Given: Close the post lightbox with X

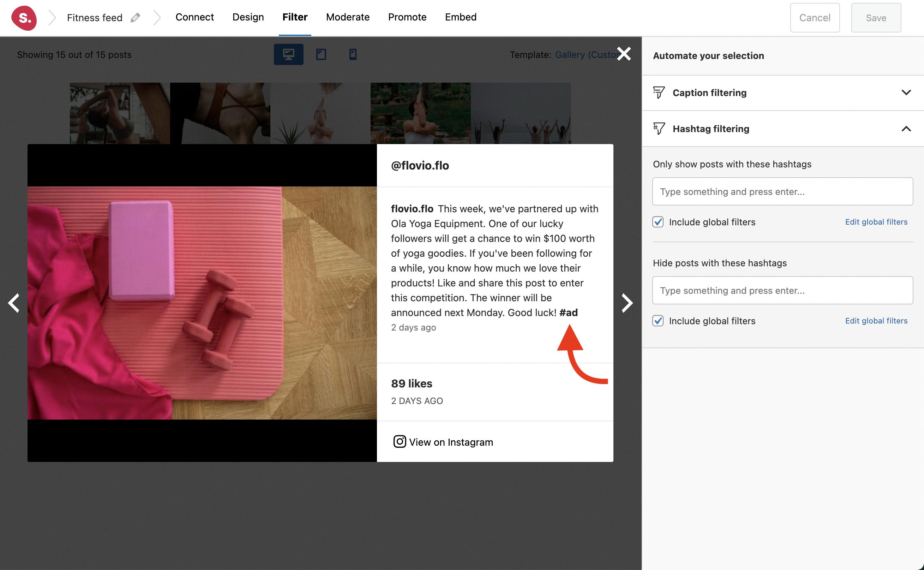Looking at the screenshot, I should 624,54.
